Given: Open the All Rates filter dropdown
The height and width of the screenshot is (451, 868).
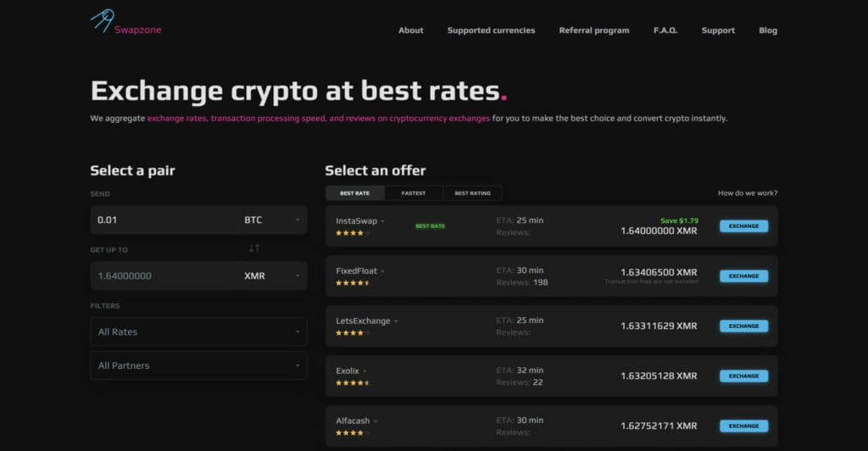Looking at the screenshot, I should [x=198, y=332].
